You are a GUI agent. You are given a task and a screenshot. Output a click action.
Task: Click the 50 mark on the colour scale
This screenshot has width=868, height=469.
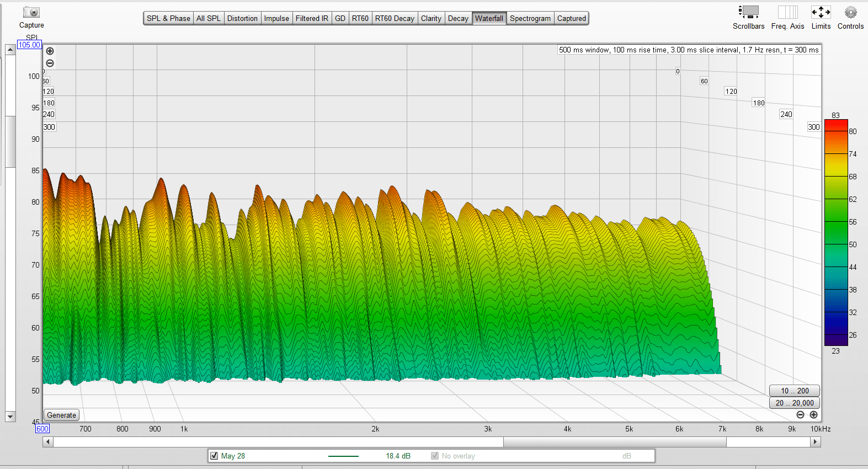[x=853, y=244]
